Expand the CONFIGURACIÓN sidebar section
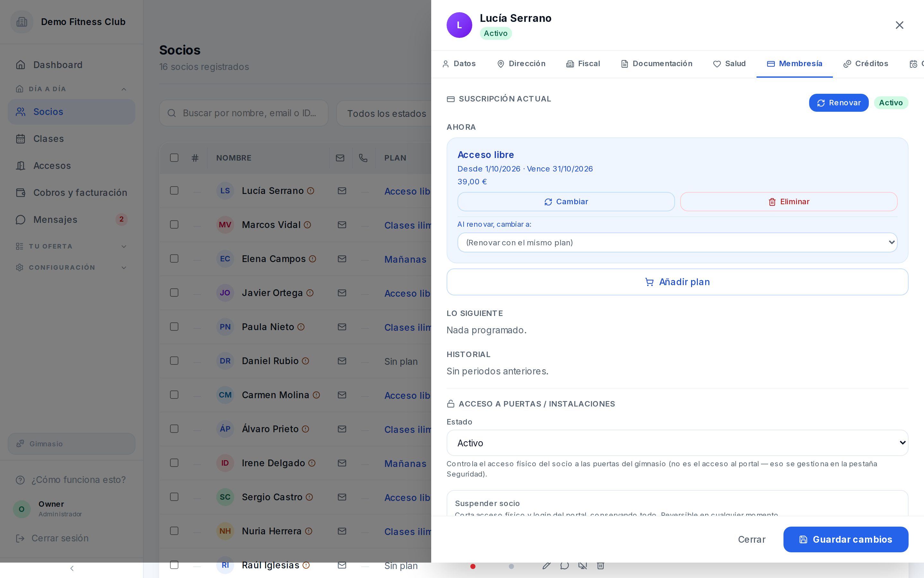The image size is (924, 578). coord(72,267)
